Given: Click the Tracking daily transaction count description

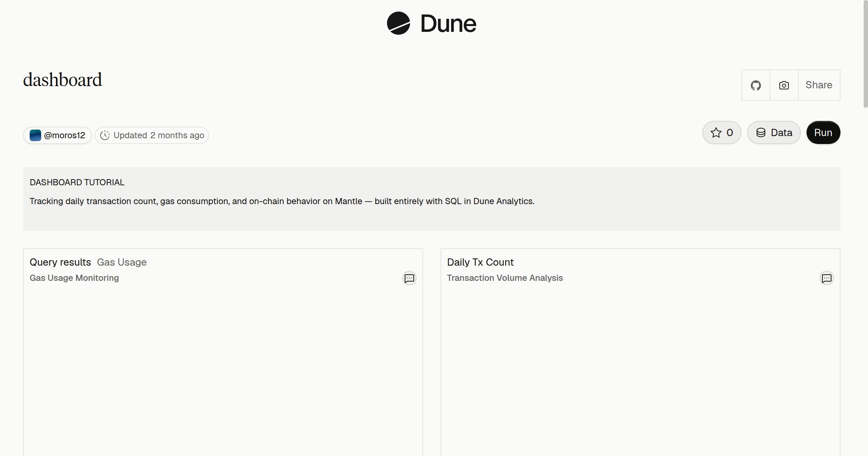Looking at the screenshot, I should click(x=282, y=201).
